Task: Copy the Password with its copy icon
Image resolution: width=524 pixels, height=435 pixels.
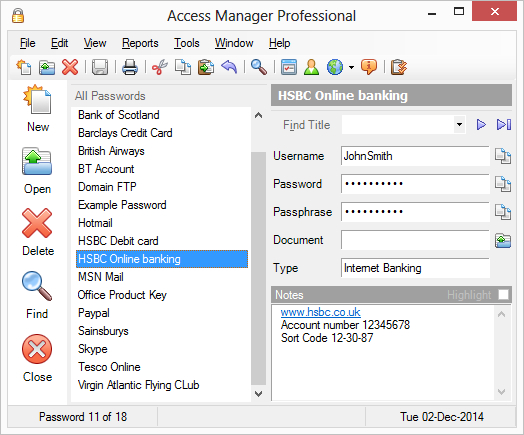Action: [x=503, y=184]
